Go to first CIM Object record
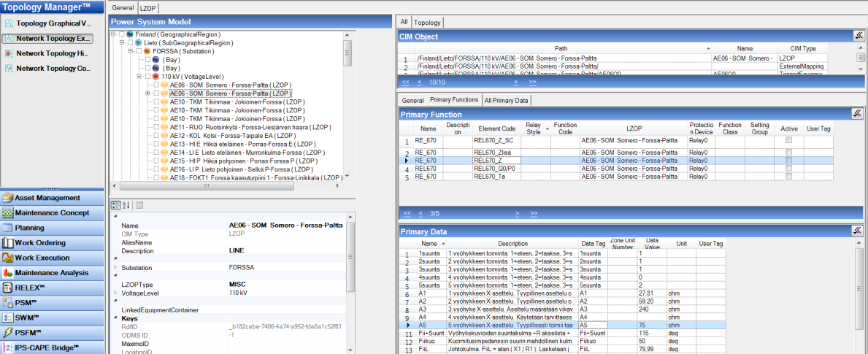This screenshot has width=868, height=354. pos(406,82)
